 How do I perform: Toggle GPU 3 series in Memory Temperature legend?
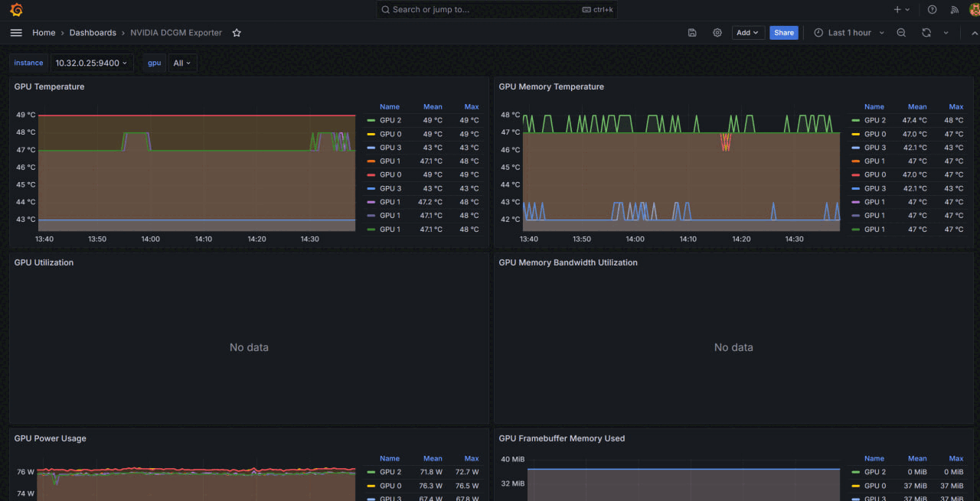tap(874, 148)
